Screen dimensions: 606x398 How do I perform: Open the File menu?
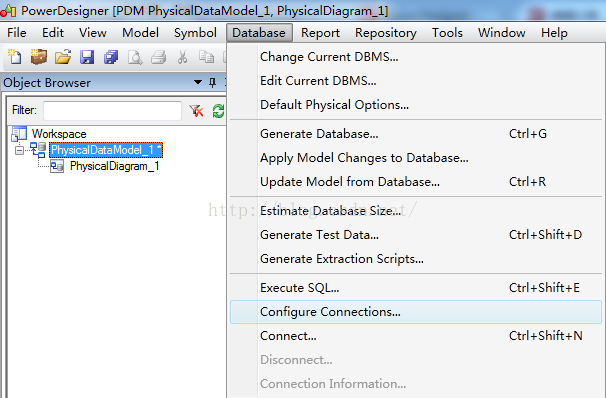(x=17, y=33)
